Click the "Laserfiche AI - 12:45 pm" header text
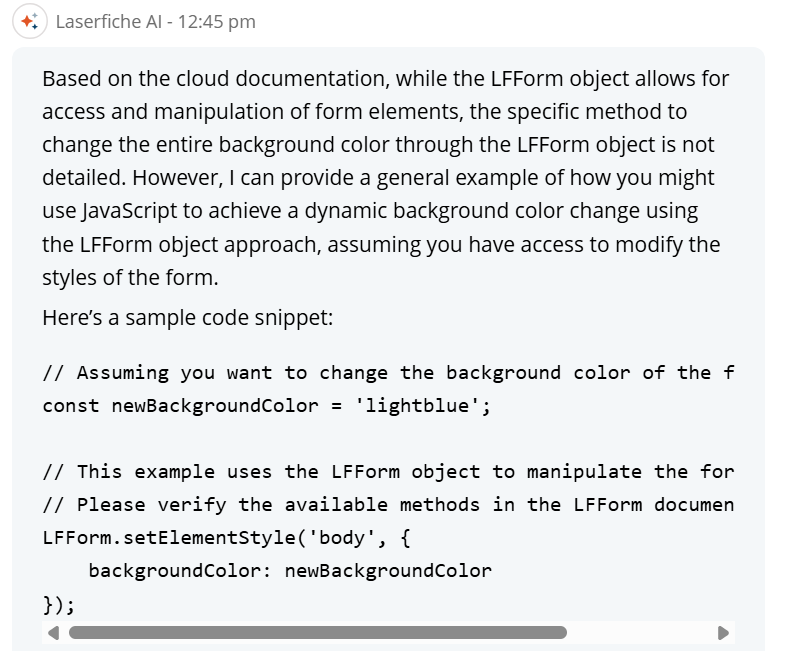 [156, 22]
